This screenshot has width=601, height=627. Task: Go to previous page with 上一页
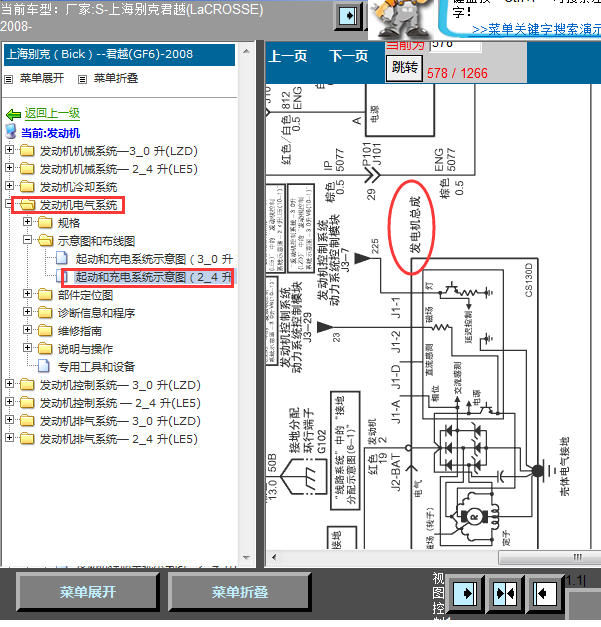click(x=288, y=56)
